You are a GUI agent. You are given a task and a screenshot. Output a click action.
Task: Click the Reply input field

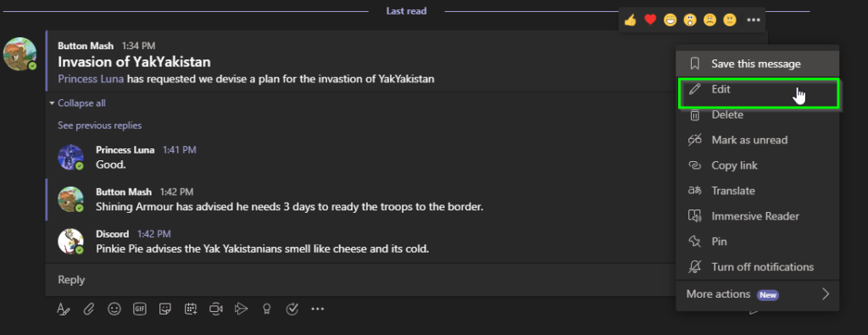point(359,280)
